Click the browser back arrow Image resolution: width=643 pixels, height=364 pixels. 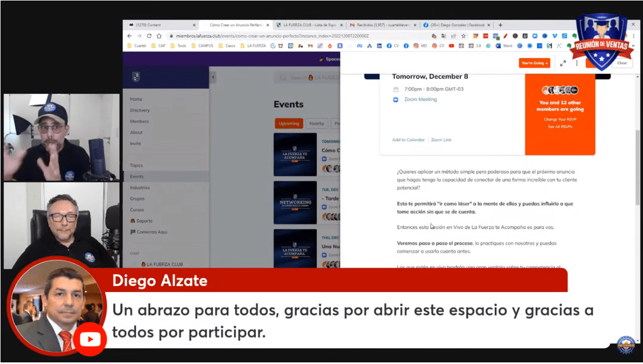coord(130,36)
